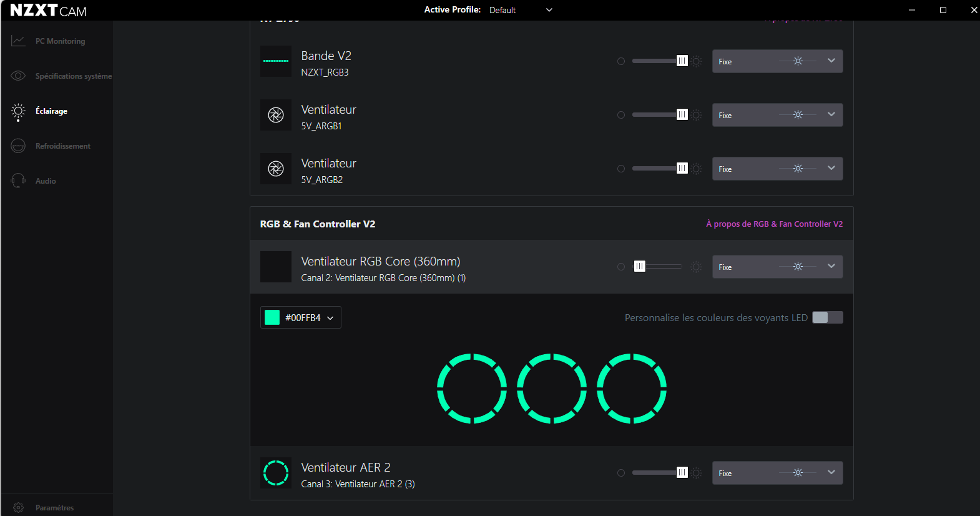
Task: Click the Bande V2 device name
Action: point(326,56)
